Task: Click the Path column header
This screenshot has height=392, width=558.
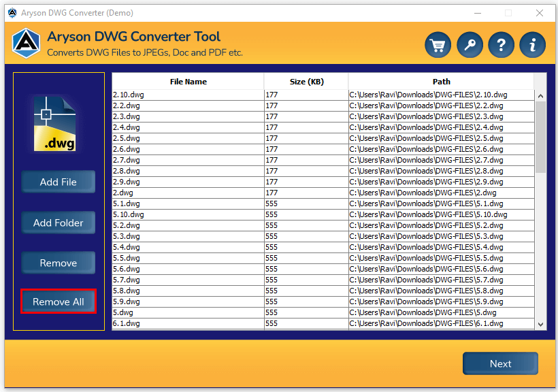Action: pos(441,82)
